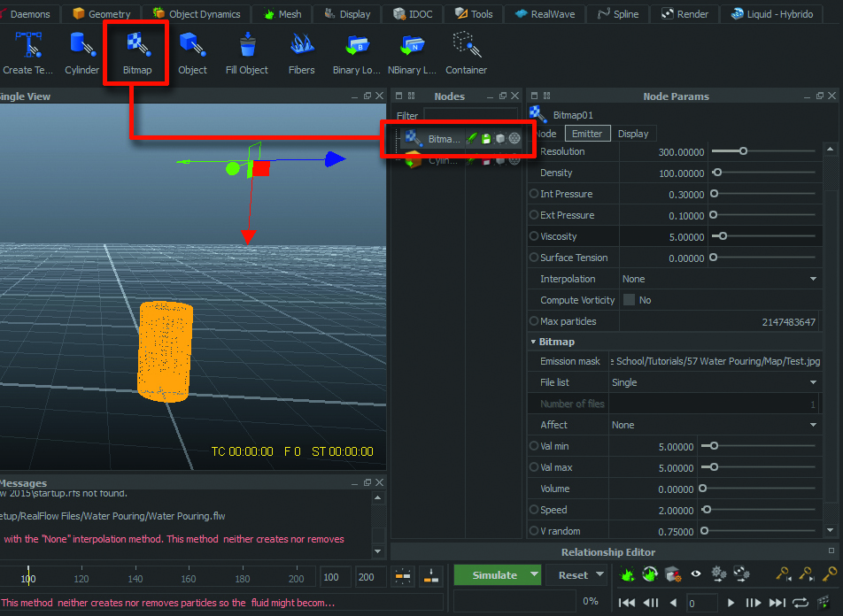This screenshot has height=616, width=843.
Task: Click the circular-arrow splash reset icon
Action: click(x=649, y=574)
